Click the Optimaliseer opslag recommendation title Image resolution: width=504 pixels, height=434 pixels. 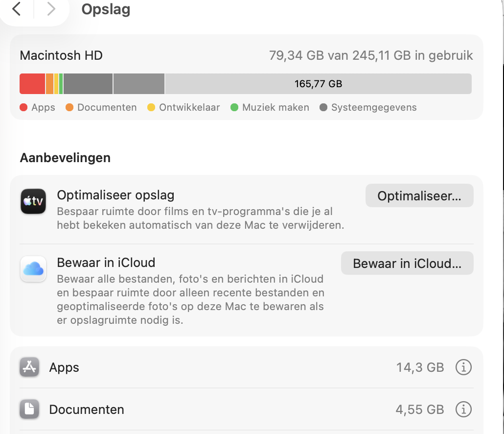tap(115, 195)
